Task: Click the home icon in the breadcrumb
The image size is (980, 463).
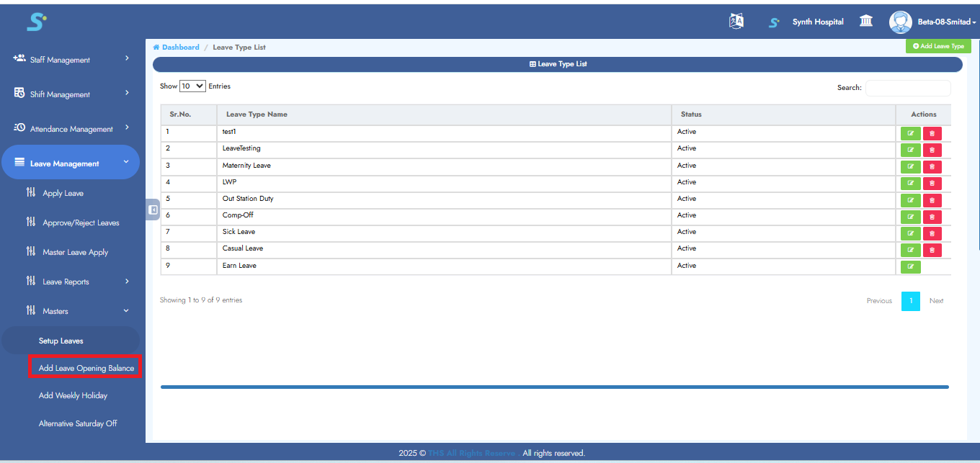Action: (156, 46)
